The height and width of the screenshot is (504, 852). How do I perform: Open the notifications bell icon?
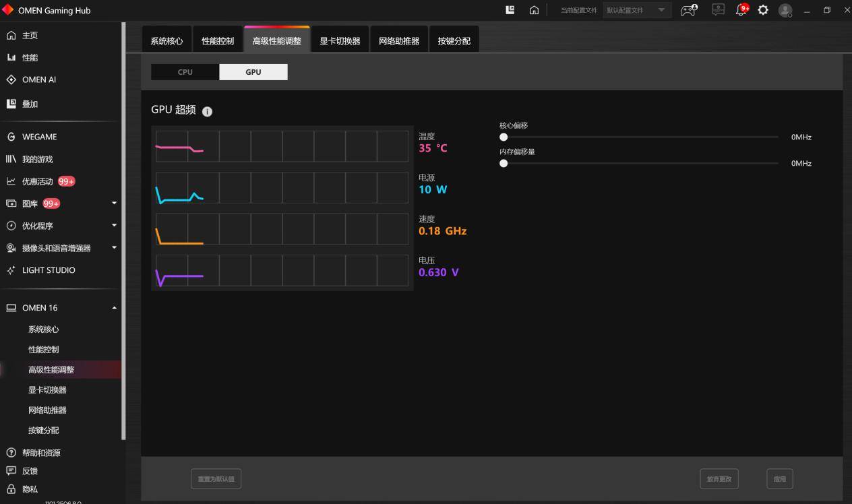point(741,10)
